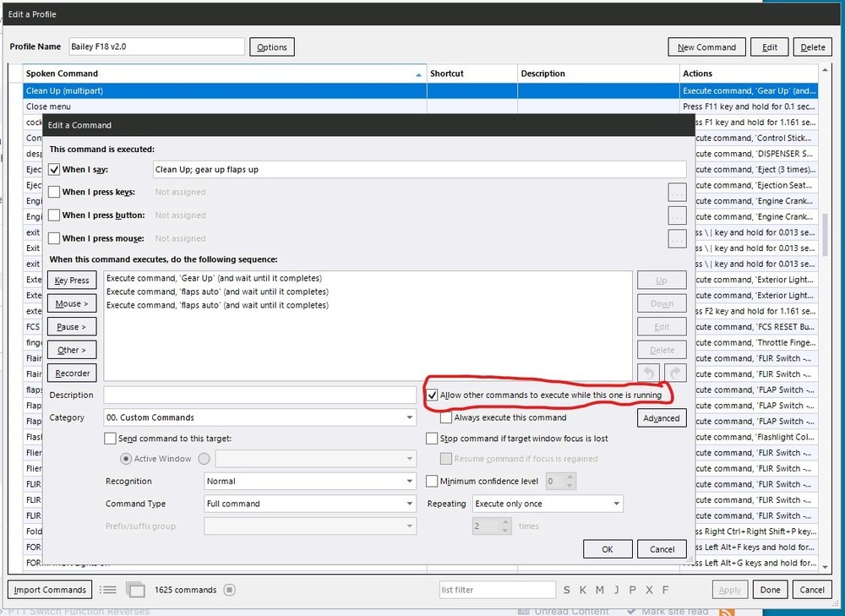Click the sort arrow in Spoken Command header

tap(419, 74)
